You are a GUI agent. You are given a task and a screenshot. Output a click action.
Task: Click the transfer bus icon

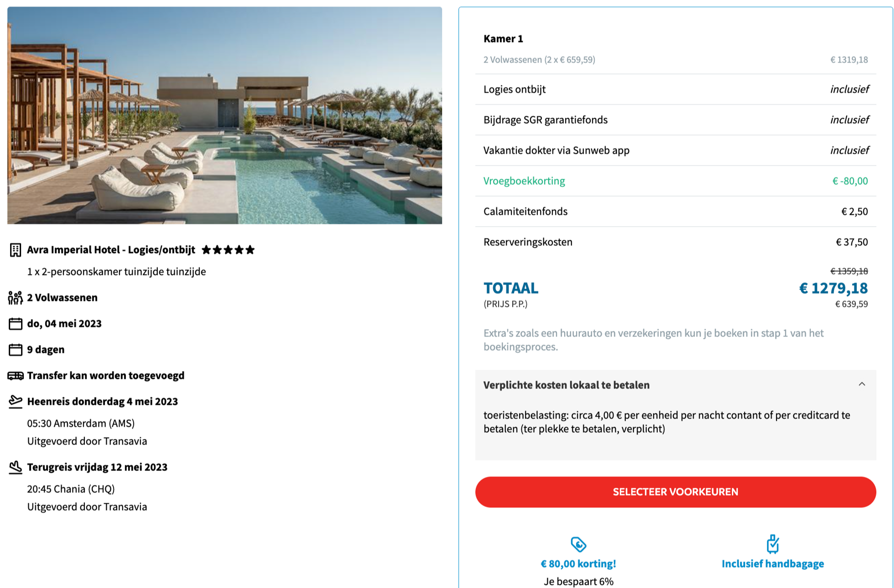pyautogui.click(x=15, y=376)
